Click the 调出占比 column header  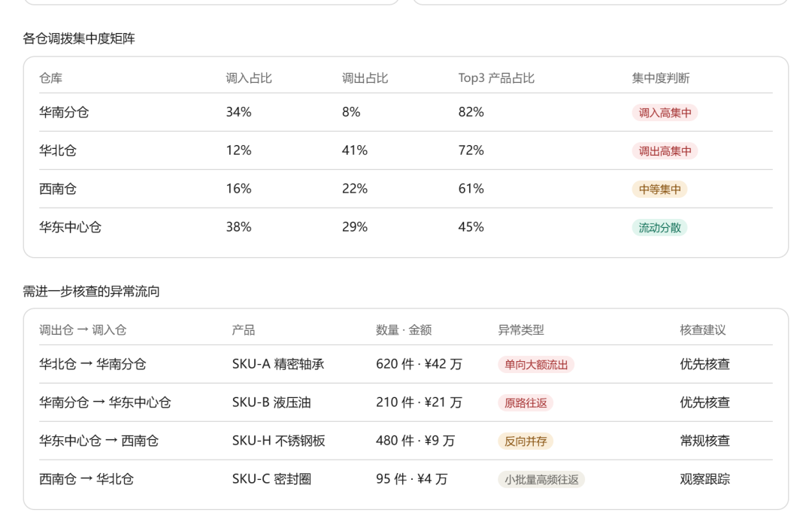(x=365, y=78)
